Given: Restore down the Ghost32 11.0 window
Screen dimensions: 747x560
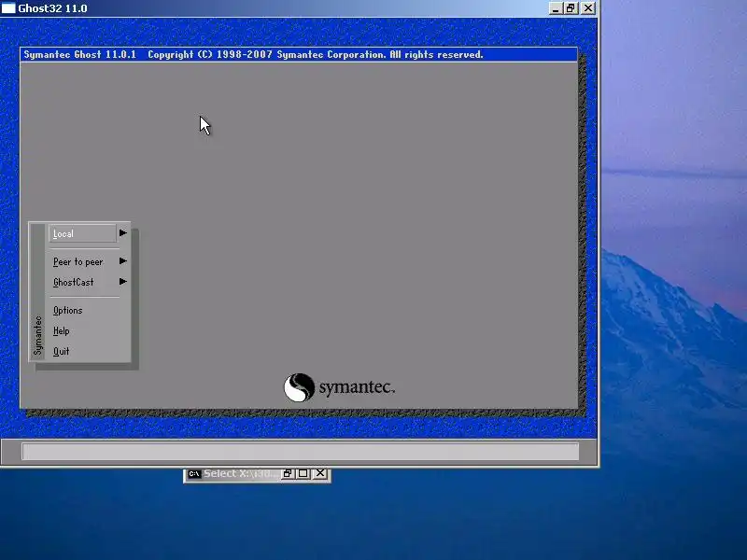Looking at the screenshot, I should point(571,8).
